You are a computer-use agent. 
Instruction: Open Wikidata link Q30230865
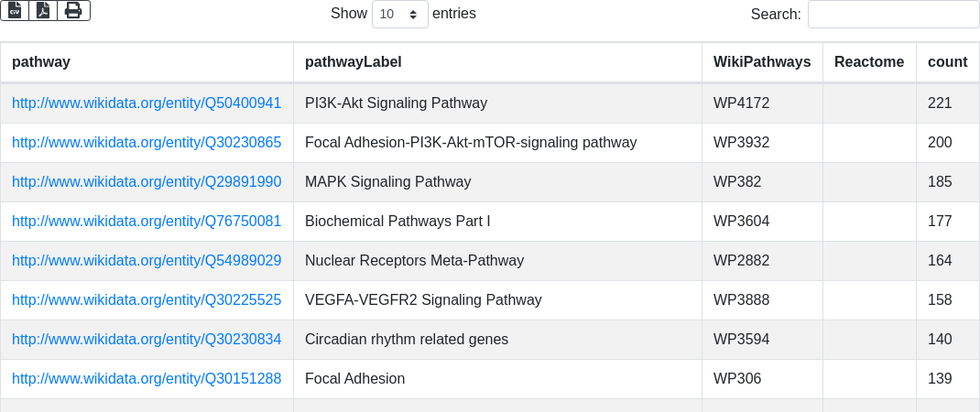(x=147, y=143)
